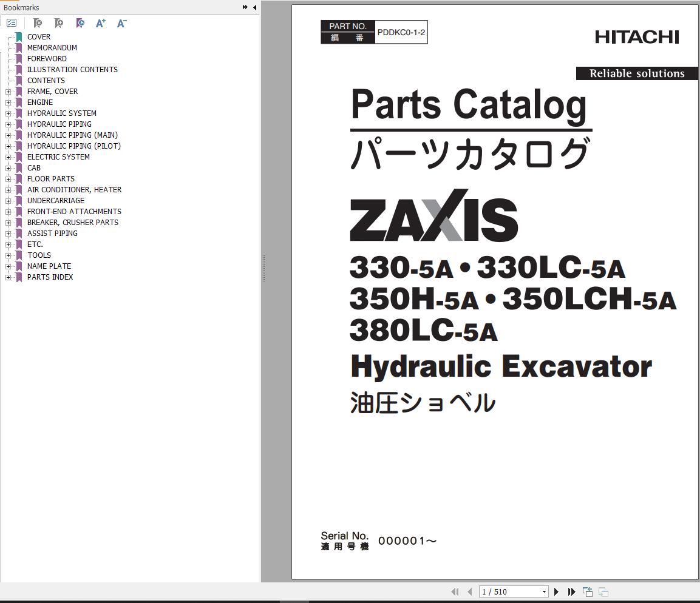This screenshot has width=700, height=603.
Task: Expand the ELECTRIC SYSTEM bookmark
Action: 8,158
